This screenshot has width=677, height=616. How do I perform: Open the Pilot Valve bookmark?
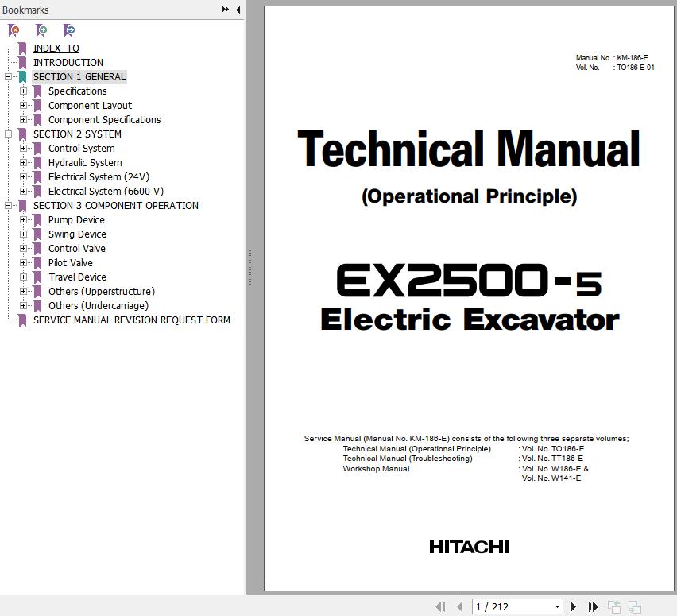point(71,262)
